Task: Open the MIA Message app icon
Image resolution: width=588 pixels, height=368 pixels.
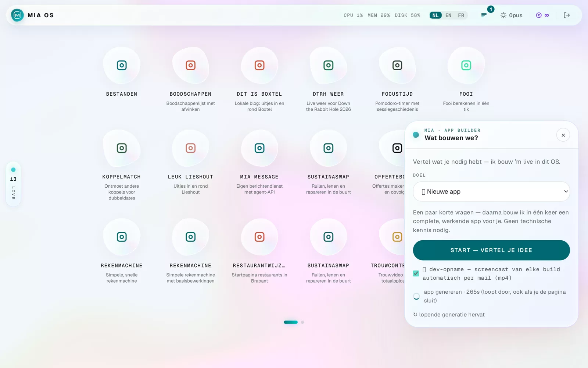Action: pyautogui.click(x=259, y=148)
